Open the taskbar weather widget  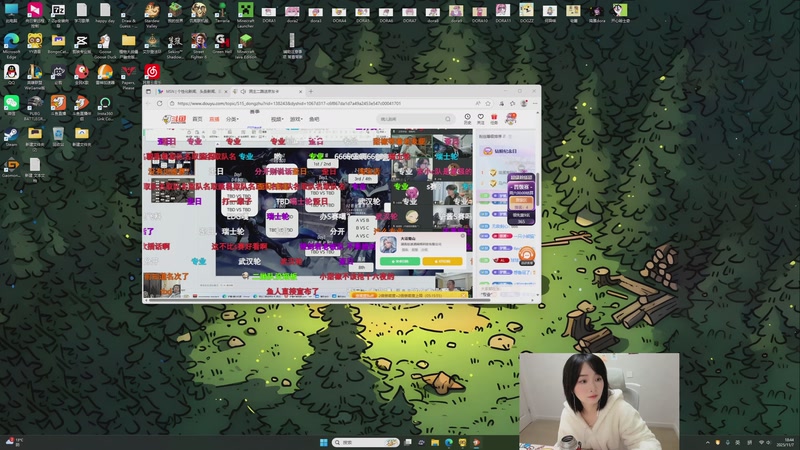click(15, 442)
